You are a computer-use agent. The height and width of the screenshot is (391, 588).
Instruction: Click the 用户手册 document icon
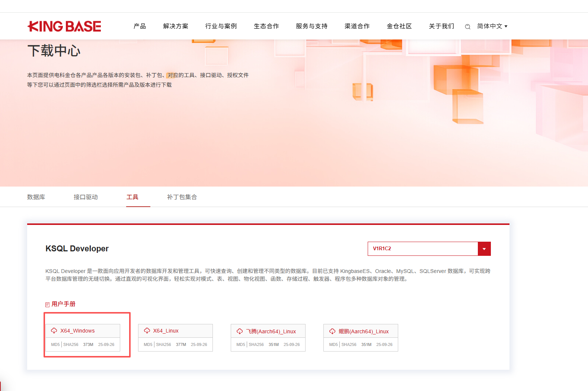47,305
